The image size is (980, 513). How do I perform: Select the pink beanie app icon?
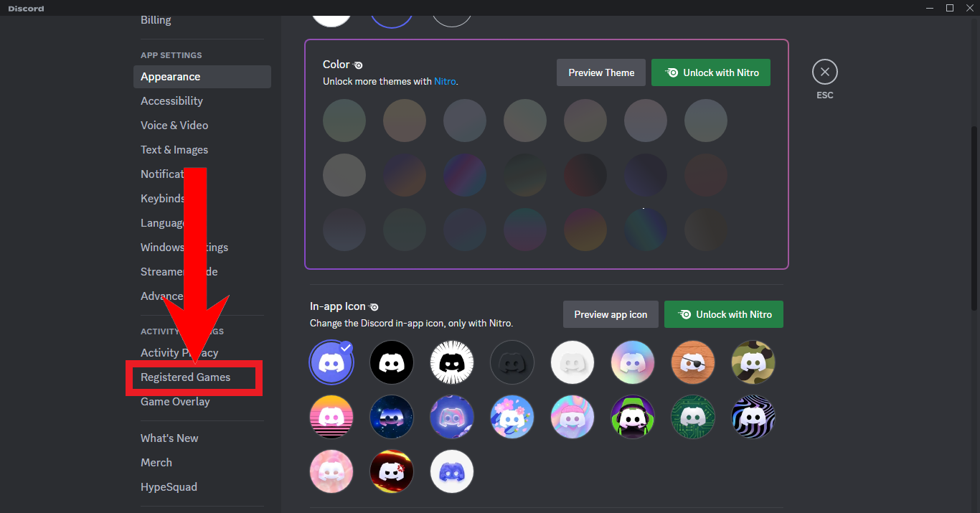573,417
